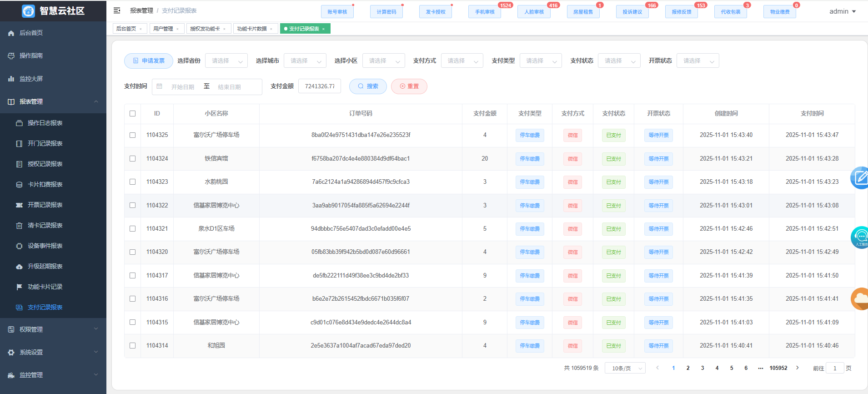Close the 功能卡片数据 tab
Image resolution: width=868 pixels, height=394 pixels.
pos(271,29)
